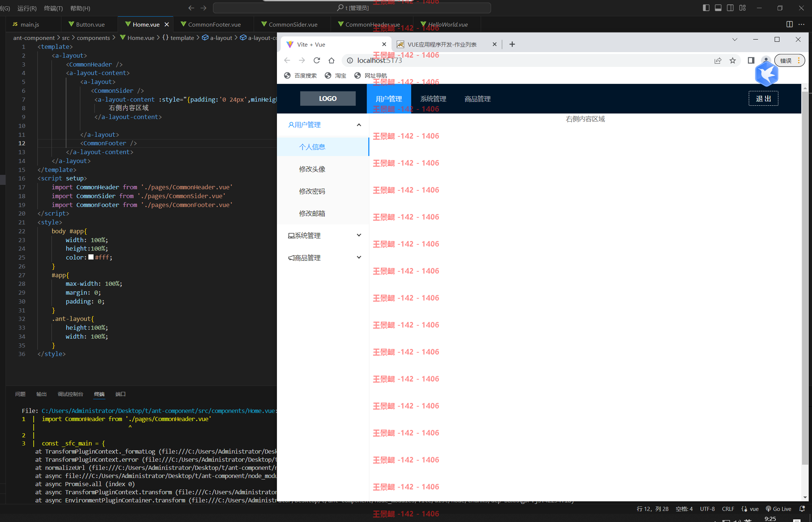Click the 错误 update button in browser
The height and width of the screenshot is (522, 812).
789,60
